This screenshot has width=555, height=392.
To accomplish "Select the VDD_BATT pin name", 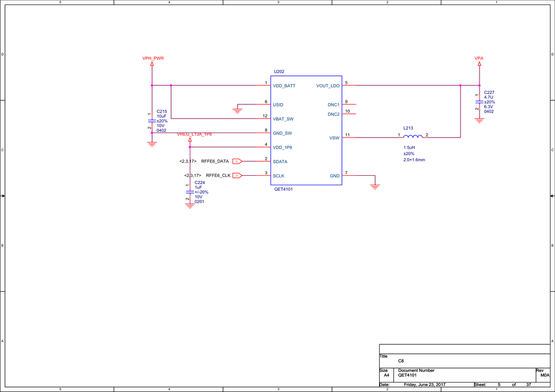I will [x=284, y=86].
